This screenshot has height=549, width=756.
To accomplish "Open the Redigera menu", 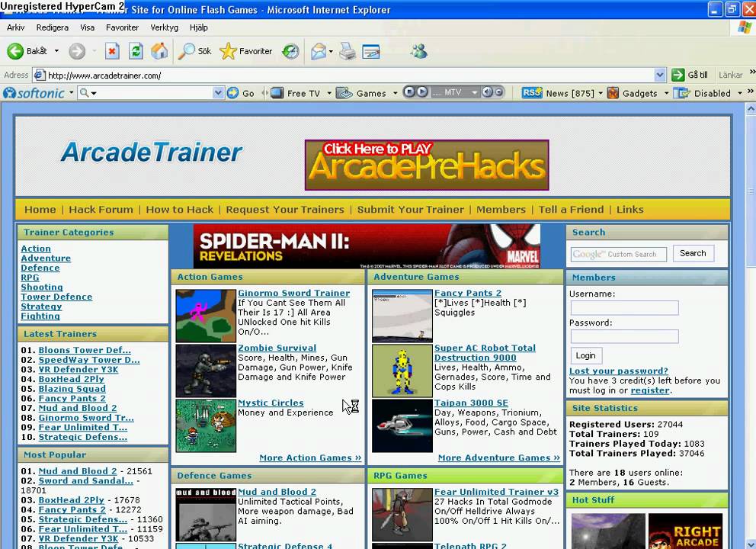I will click(52, 27).
